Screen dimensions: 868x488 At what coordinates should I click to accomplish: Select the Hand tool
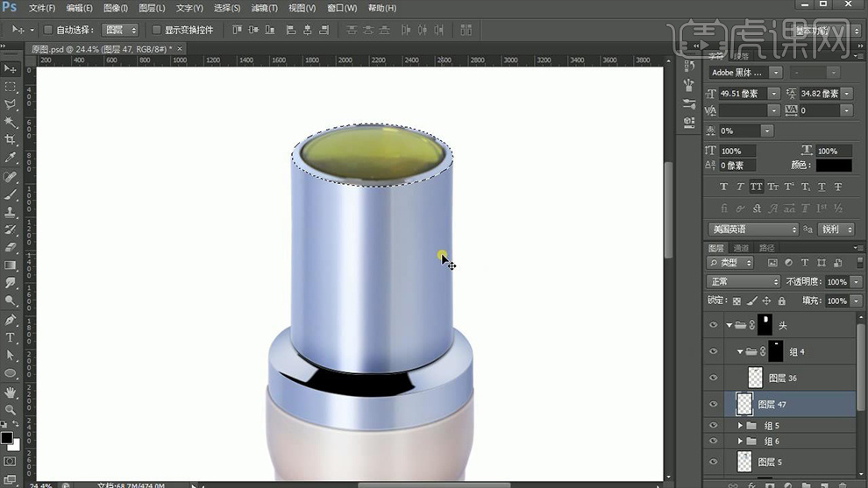coord(11,392)
